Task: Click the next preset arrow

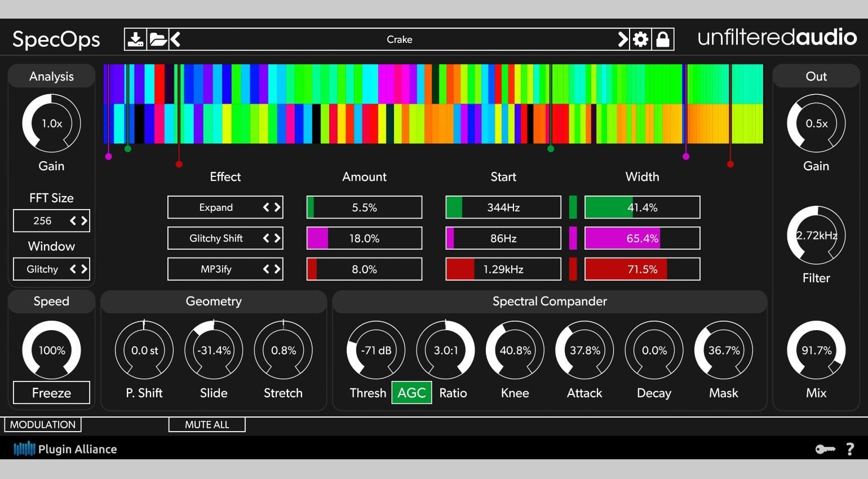Action: [x=622, y=39]
